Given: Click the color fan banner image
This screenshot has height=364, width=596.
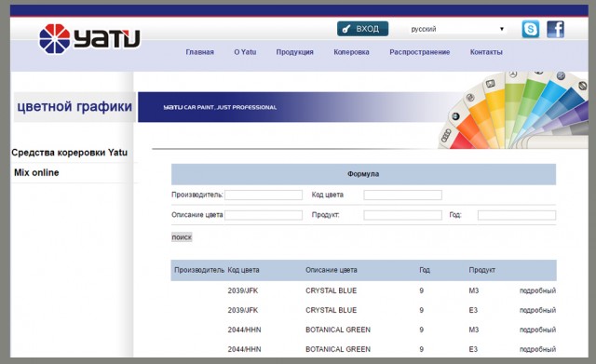Looking at the screenshot, I should 513,110.
